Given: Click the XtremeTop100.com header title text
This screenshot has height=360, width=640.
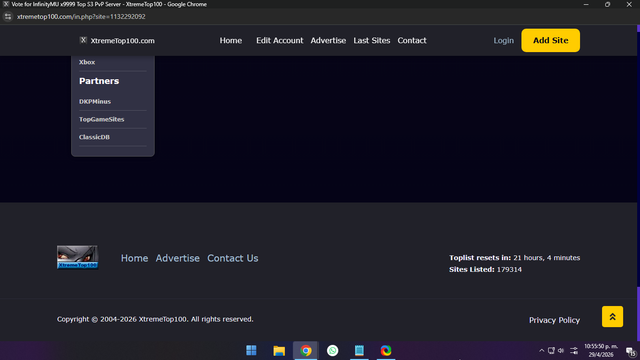Looking at the screenshot, I should 122,40.
